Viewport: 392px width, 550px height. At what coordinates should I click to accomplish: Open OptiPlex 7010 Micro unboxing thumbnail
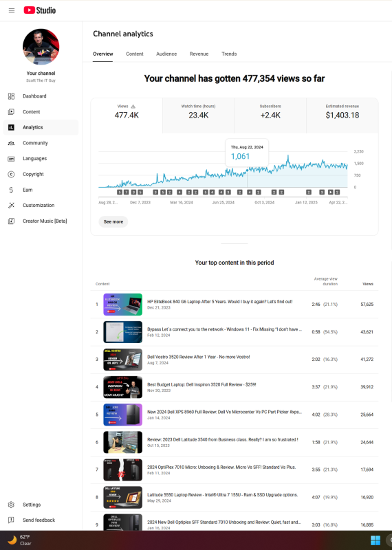pos(123,470)
